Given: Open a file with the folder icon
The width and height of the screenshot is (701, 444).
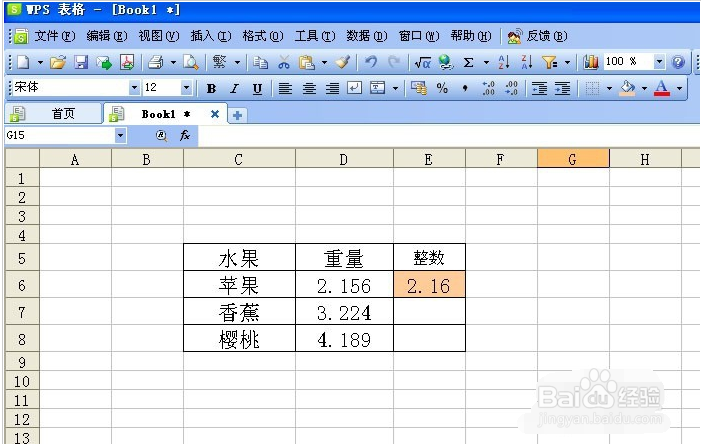Looking at the screenshot, I should pos(58,62).
